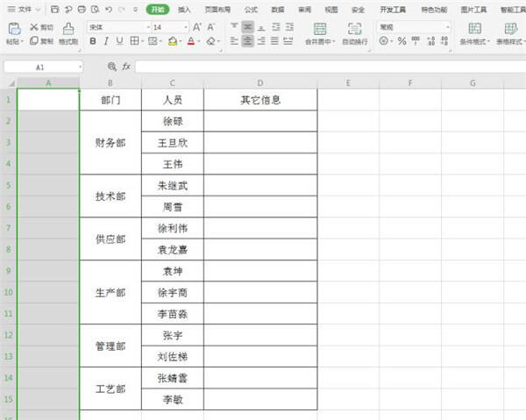Toggle bold formatting
The height and width of the screenshot is (420, 526).
(x=93, y=41)
